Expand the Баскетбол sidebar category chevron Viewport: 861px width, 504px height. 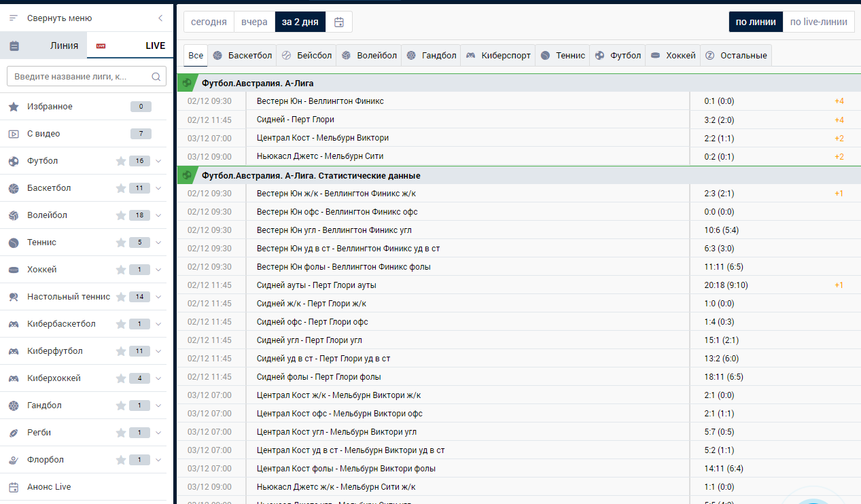(158, 188)
